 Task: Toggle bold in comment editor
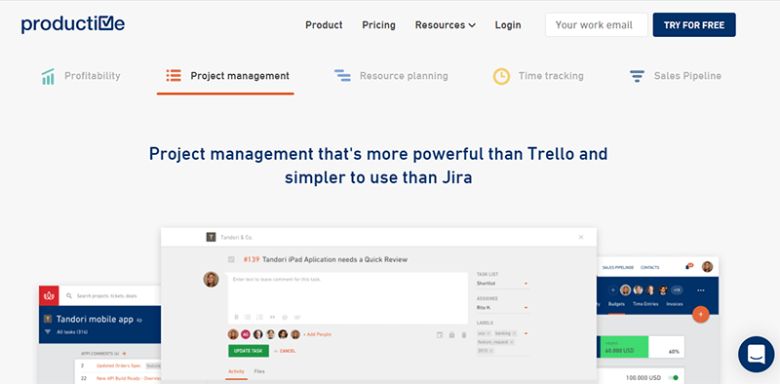236,317
